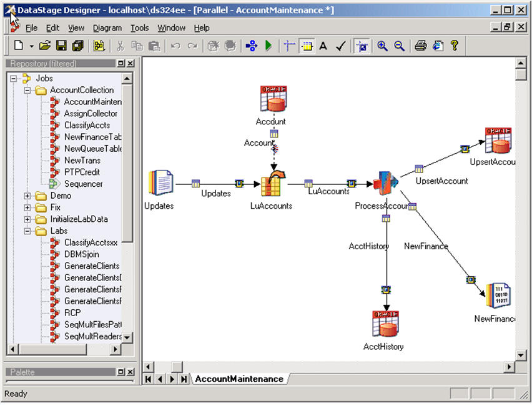Viewport: 532px width, 413px height.
Task: Select the PTPCredit job in tree
Action: [82, 172]
